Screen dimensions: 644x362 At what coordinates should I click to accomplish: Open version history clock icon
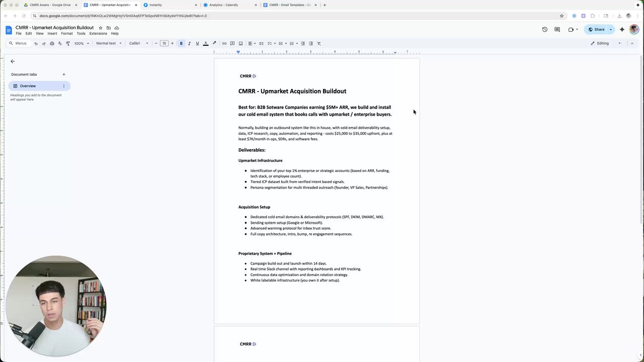click(545, 30)
